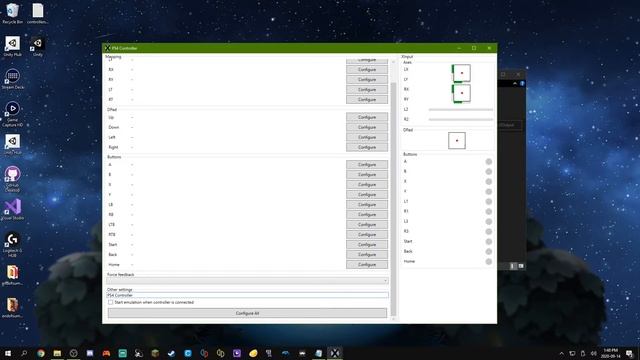Click the XInput DPad preview box
640x360 pixels.
(x=457, y=141)
